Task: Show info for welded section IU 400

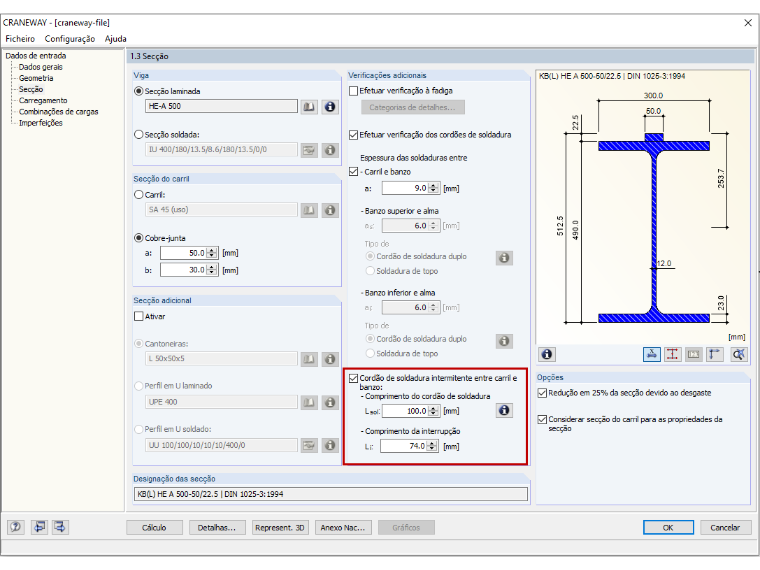Action: click(x=330, y=150)
